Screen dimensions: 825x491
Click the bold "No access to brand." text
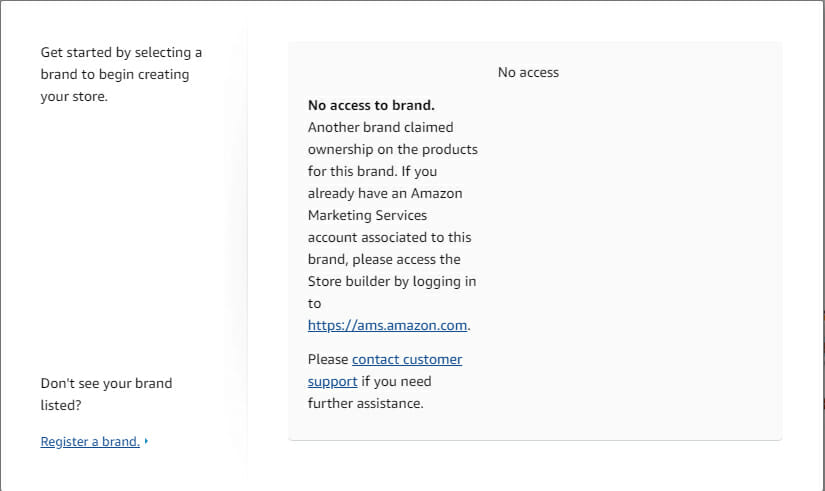[371, 105]
